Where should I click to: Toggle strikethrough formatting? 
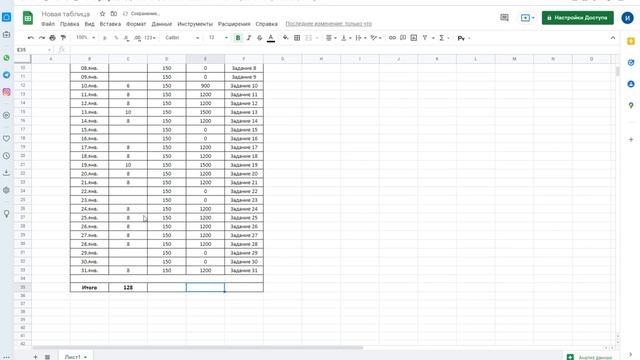tap(260, 38)
